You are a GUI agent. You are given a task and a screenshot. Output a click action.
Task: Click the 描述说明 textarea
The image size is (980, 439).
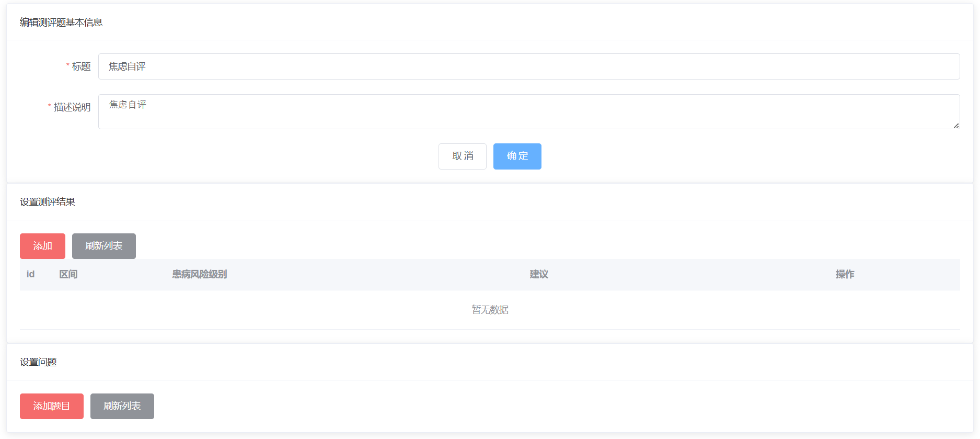tap(529, 111)
